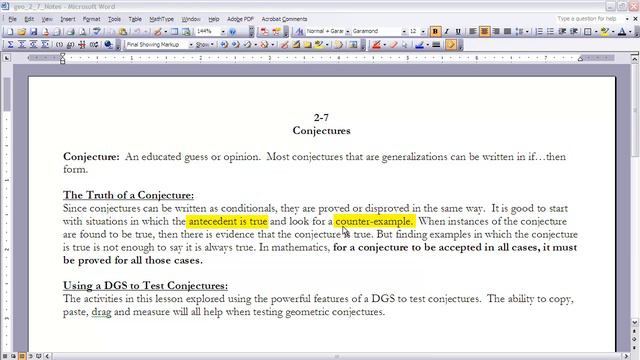The width and height of the screenshot is (640, 360).
Task: Open the Format menu
Action: (91, 19)
